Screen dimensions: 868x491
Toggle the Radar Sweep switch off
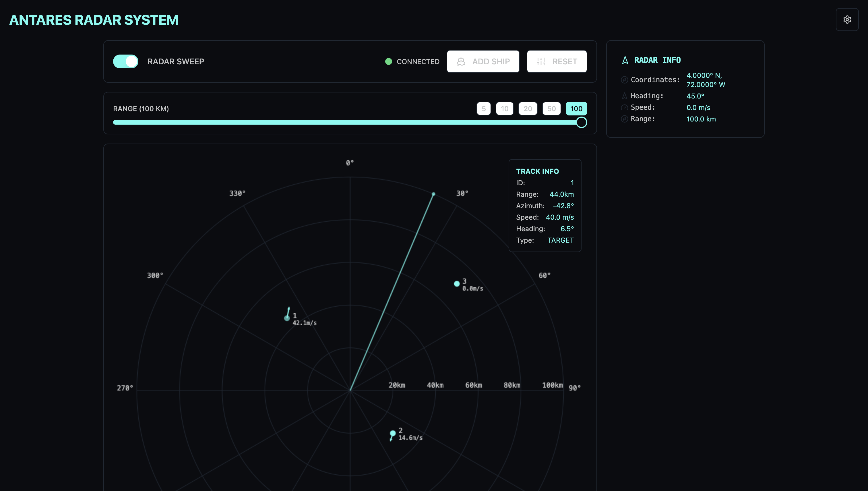[126, 61]
